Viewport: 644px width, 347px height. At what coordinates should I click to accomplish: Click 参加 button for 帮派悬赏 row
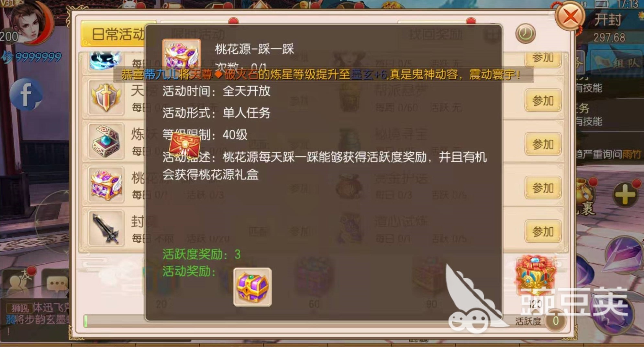pos(543,101)
